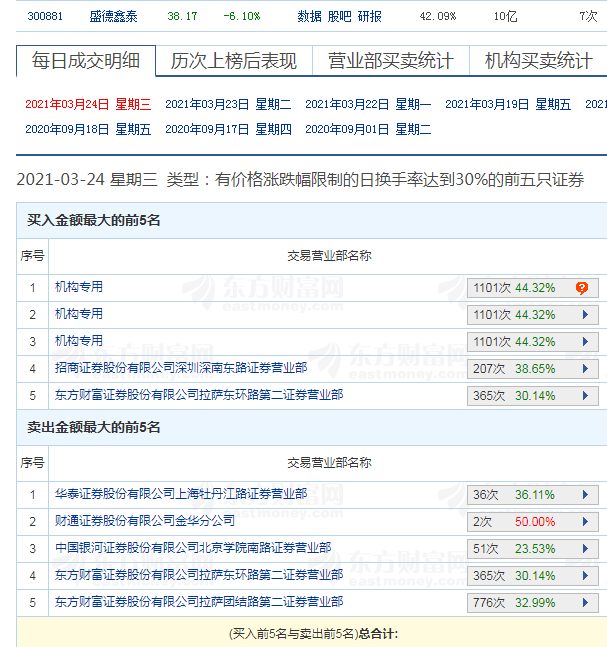Image resolution: width=607 pixels, height=647 pixels.
Task: Expand arrow next to 36次 36.11%
Action: click(x=585, y=495)
